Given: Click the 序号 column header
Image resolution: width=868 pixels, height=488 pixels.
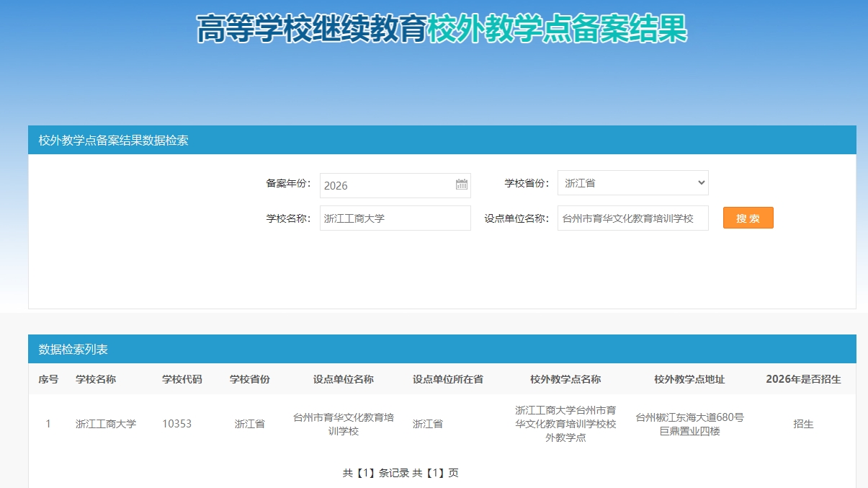Looking at the screenshot, I should pyautogui.click(x=48, y=379).
